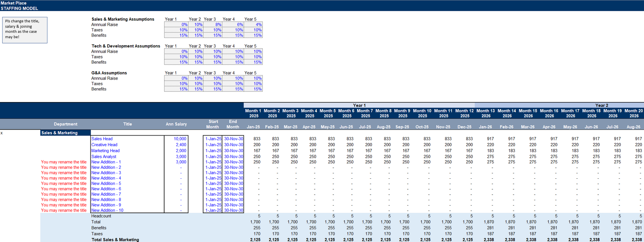Select the Headcount row label
This screenshot has height=242, width=644.
pyautogui.click(x=101, y=216)
